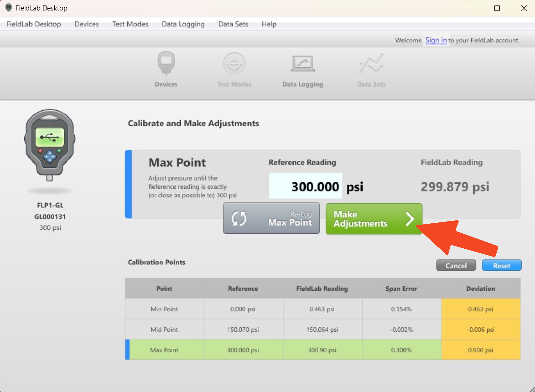Click the FieldLab app icon in title bar
This screenshot has height=392, width=535.
8,8
